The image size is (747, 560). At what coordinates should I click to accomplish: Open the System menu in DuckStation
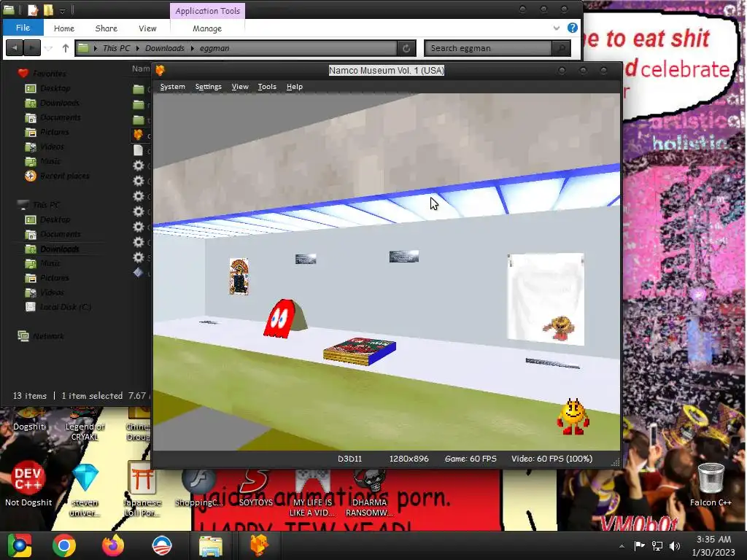172,87
